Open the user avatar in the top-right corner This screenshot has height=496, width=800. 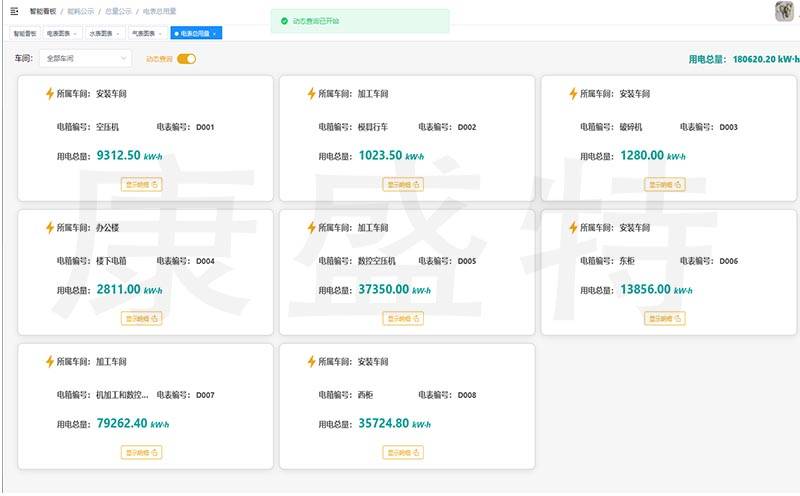pos(784,11)
